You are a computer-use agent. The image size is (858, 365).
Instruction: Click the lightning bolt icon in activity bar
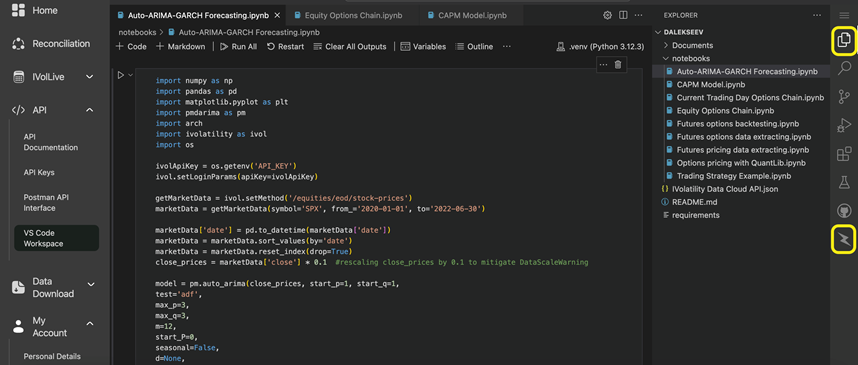click(x=844, y=239)
